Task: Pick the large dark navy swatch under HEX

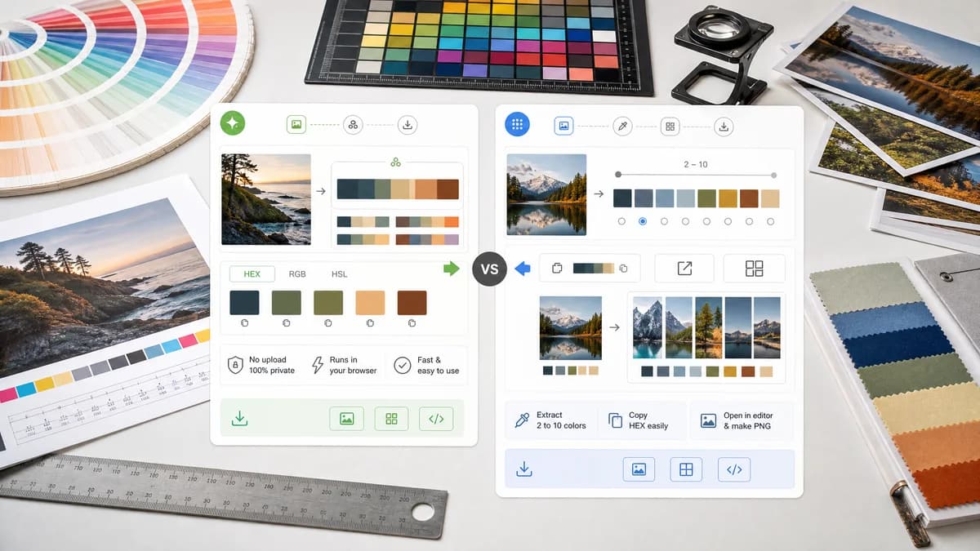Action: [x=244, y=302]
